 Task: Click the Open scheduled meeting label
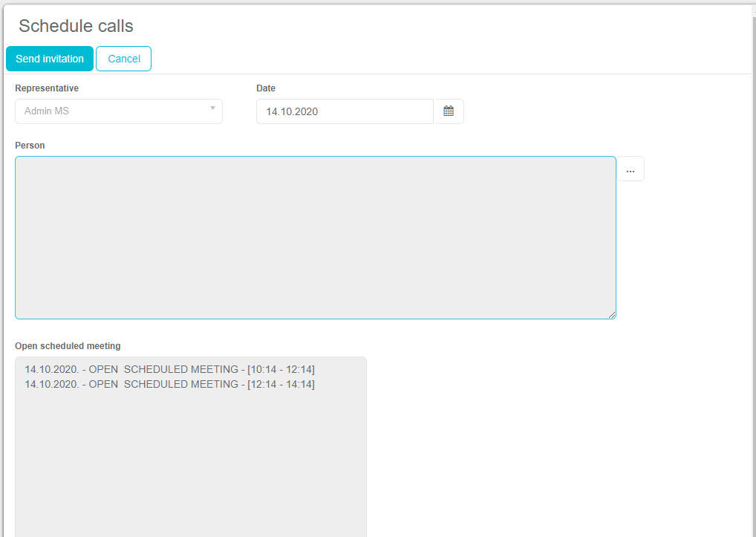pos(68,346)
